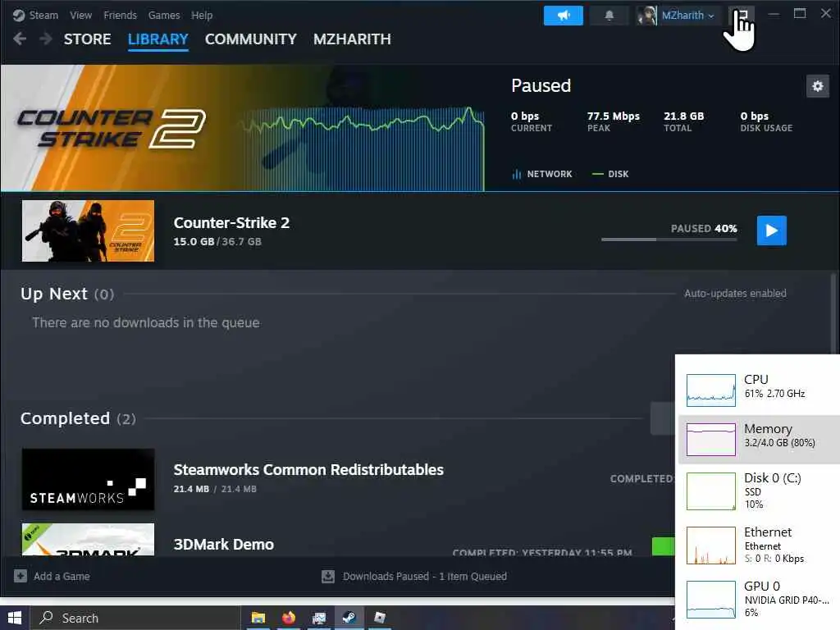Select the GPU 0 performance entry
840x630 pixels.
[x=759, y=600]
